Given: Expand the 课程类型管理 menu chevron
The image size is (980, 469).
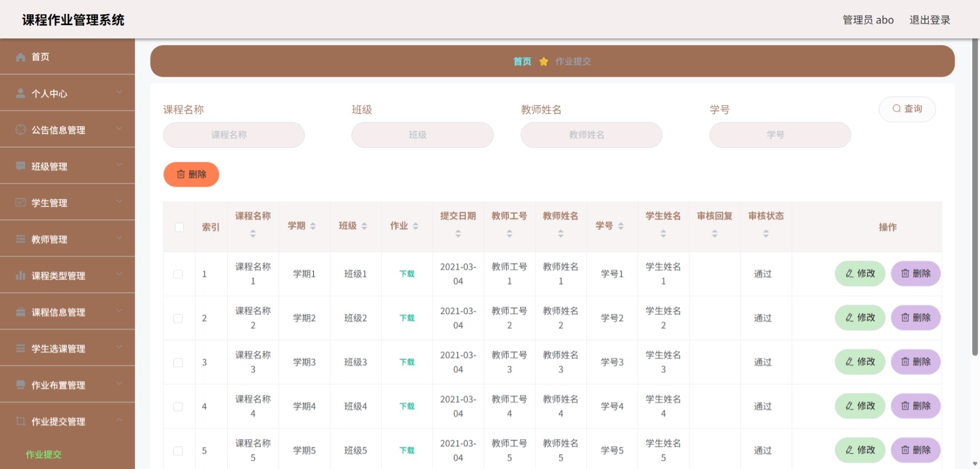Looking at the screenshot, I should point(119,274).
